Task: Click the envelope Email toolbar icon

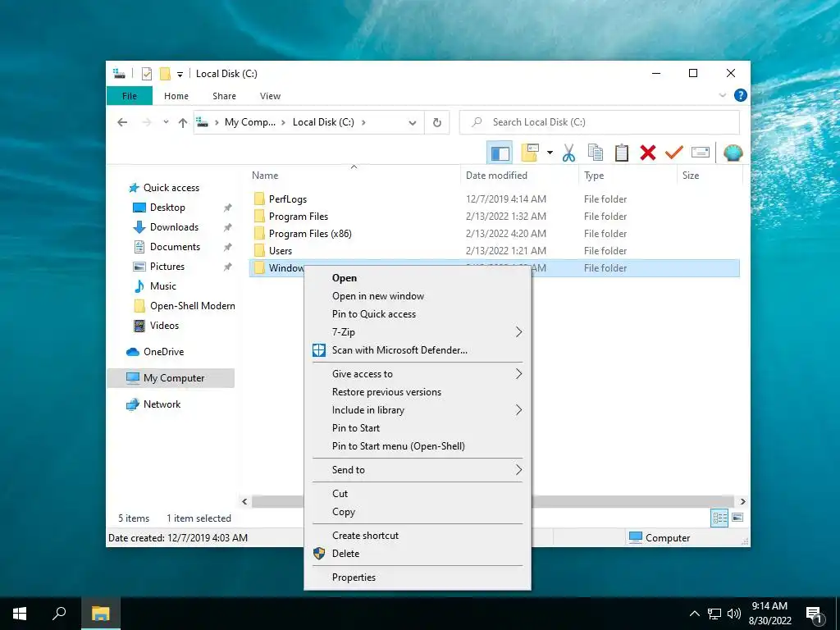Action: (x=701, y=153)
